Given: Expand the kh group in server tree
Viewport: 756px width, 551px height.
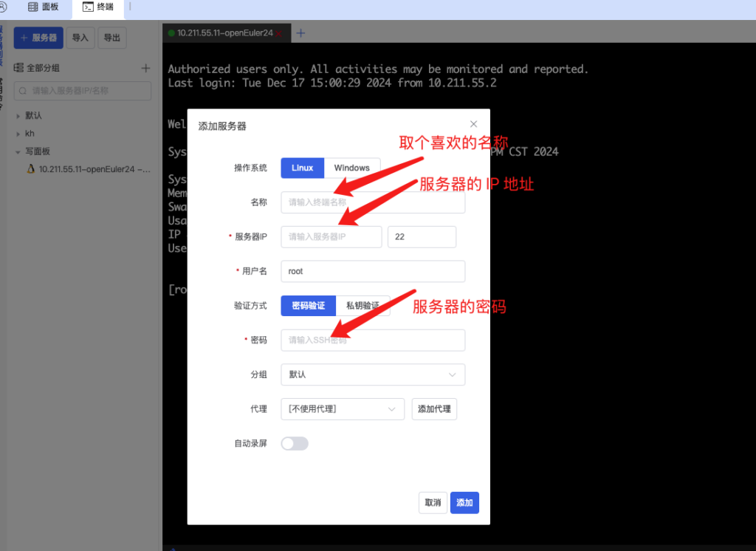Looking at the screenshot, I should pyautogui.click(x=18, y=134).
